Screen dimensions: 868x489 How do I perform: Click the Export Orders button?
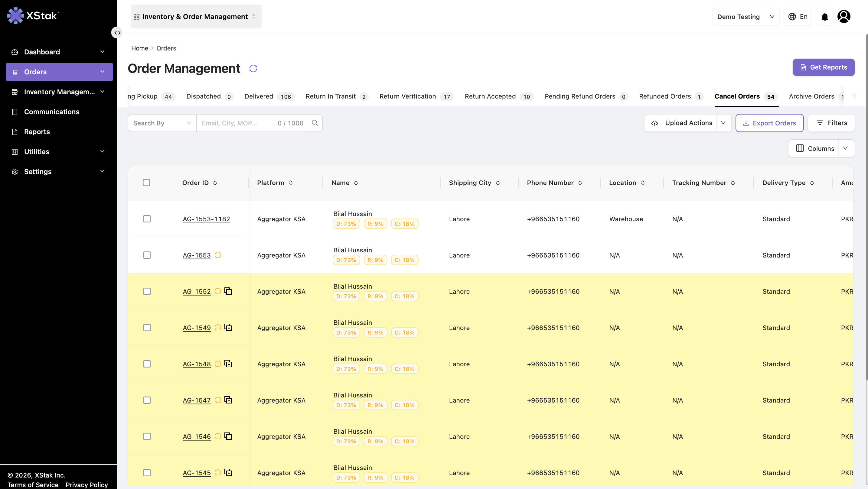tap(769, 123)
